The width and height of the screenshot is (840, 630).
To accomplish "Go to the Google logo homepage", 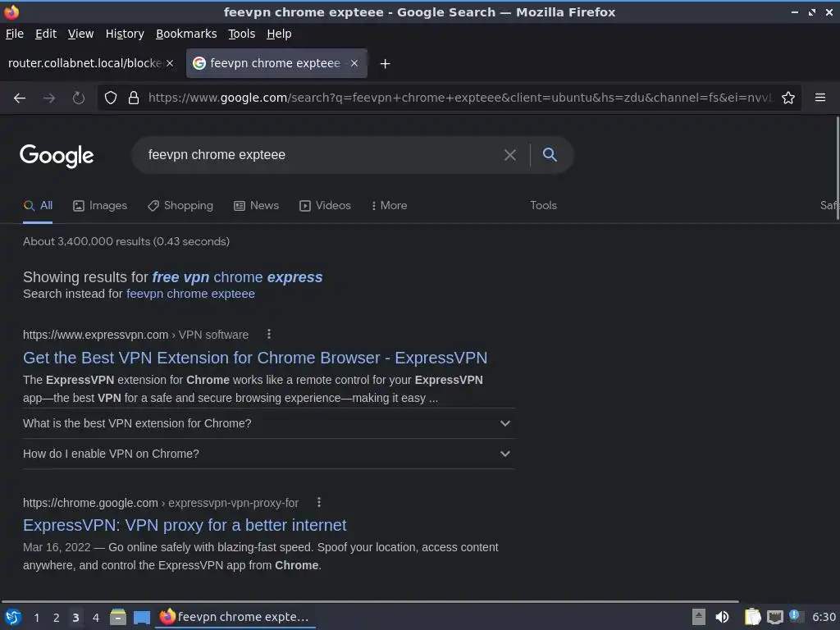I will [57, 156].
